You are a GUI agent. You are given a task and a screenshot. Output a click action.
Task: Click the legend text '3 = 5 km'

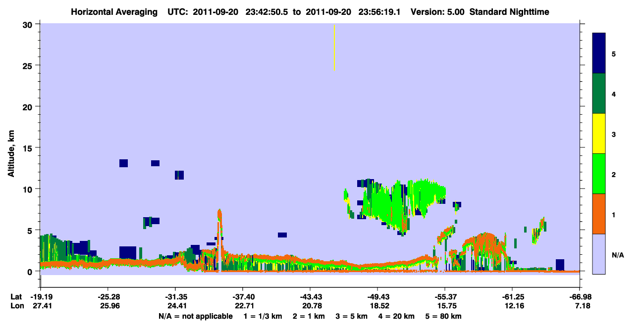click(x=351, y=316)
